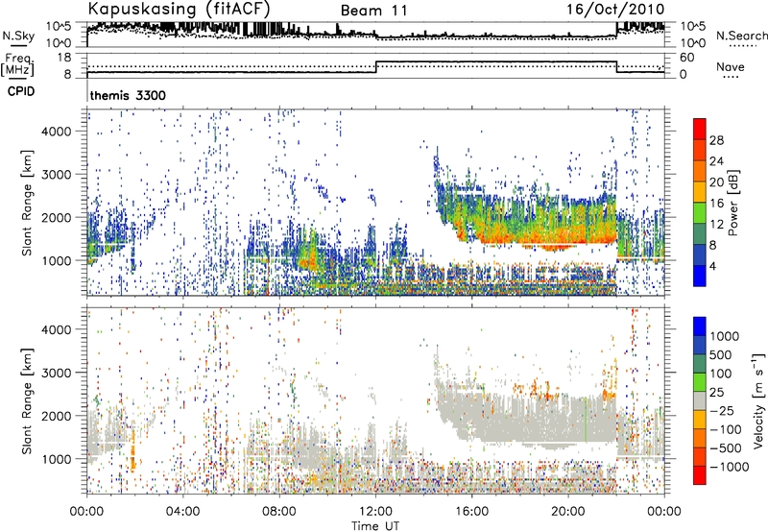Screen dimensions: 768x532
Task: Click the '500' velocity colorbar value
Action: (x=721, y=354)
